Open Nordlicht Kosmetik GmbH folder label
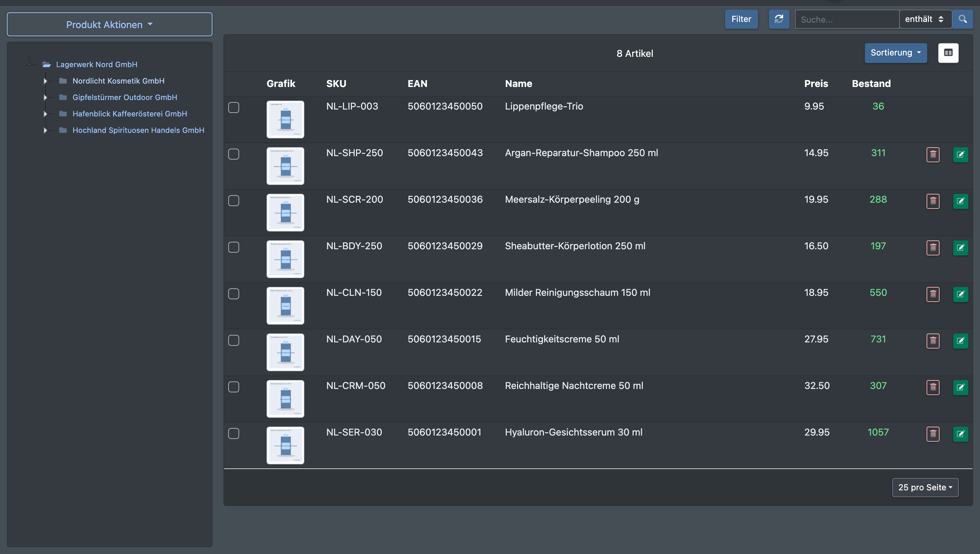980x554 pixels. 119,81
